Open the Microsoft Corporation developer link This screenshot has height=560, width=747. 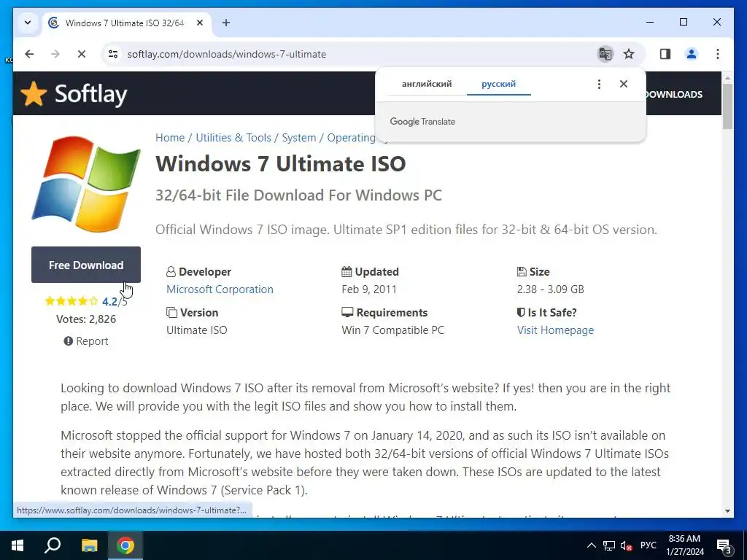220,289
